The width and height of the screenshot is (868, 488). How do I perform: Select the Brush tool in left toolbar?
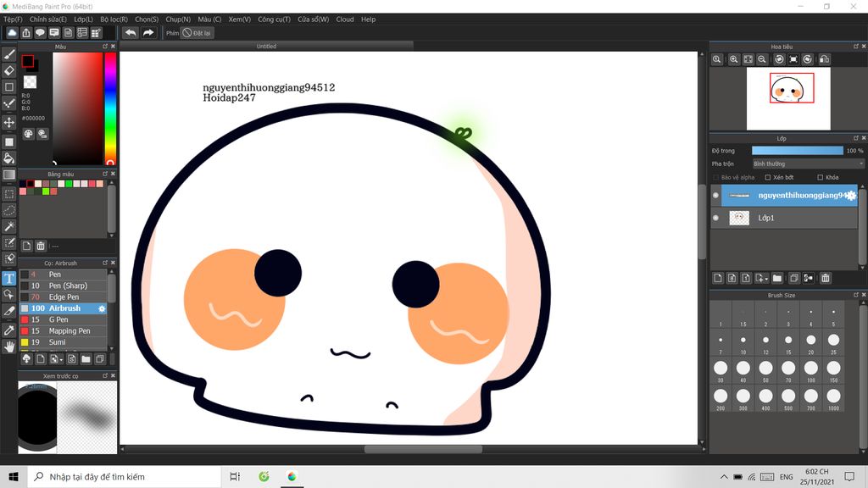(8, 54)
